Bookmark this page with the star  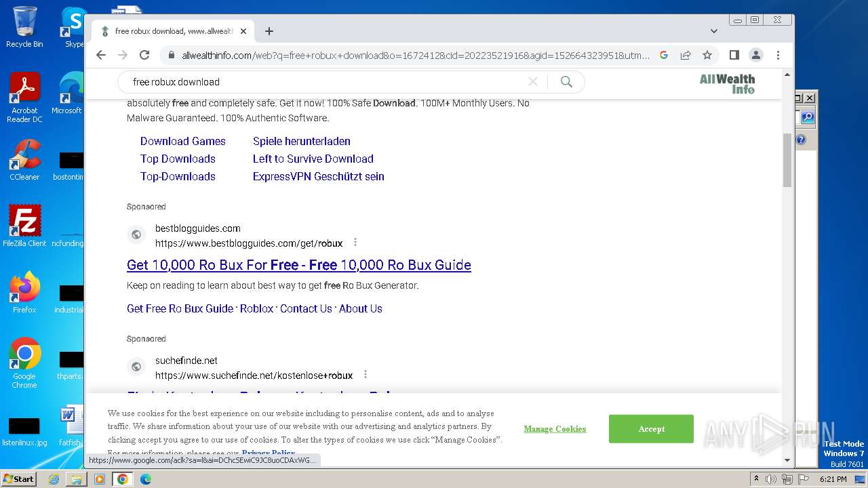[x=707, y=55]
